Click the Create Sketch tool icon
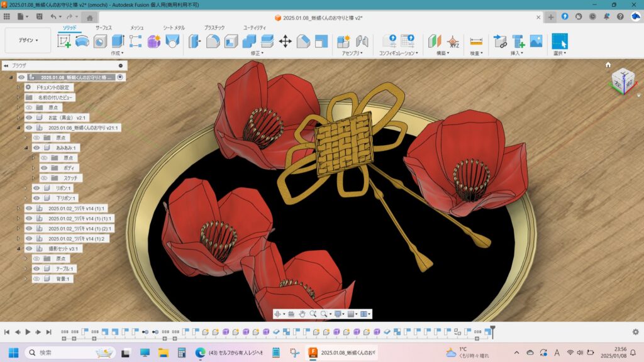Image resolution: width=644 pixels, height=362 pixels. pyautogui.click(x=64, y=41)
